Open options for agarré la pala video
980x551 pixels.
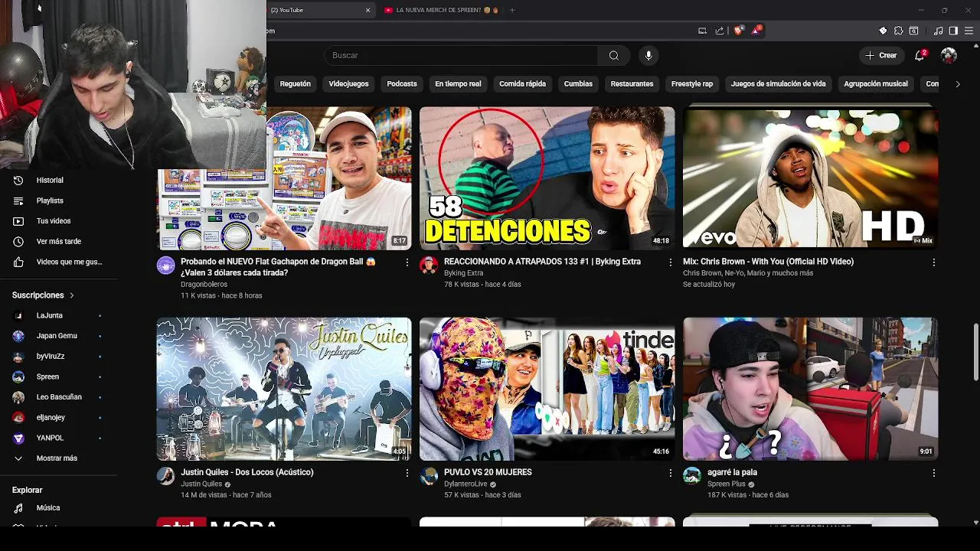[x=933, y=473]
